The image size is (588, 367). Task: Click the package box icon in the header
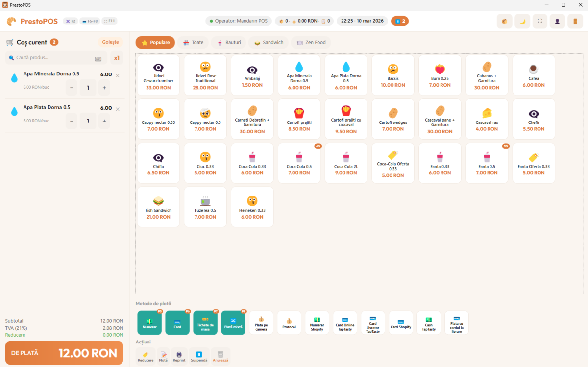[504, 21]
